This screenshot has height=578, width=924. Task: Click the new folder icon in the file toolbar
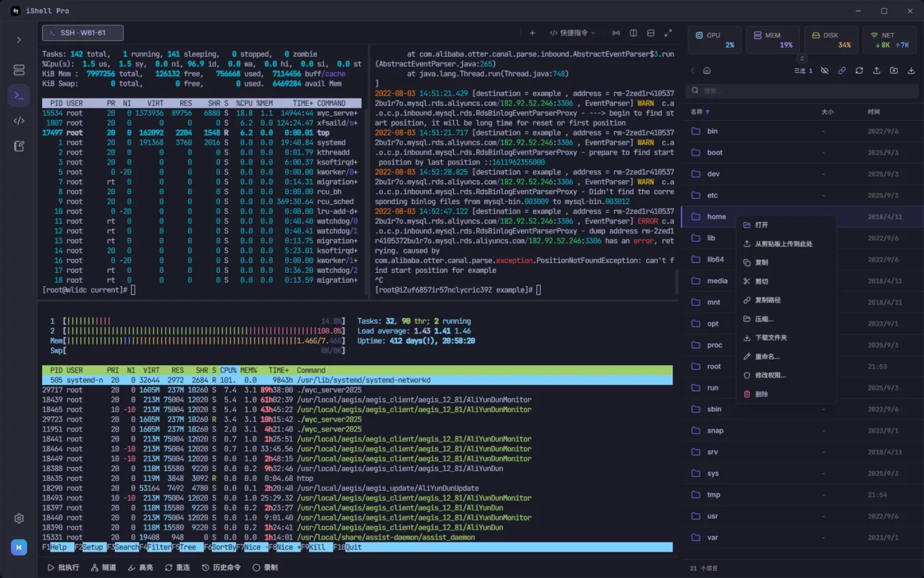[894, 71]
